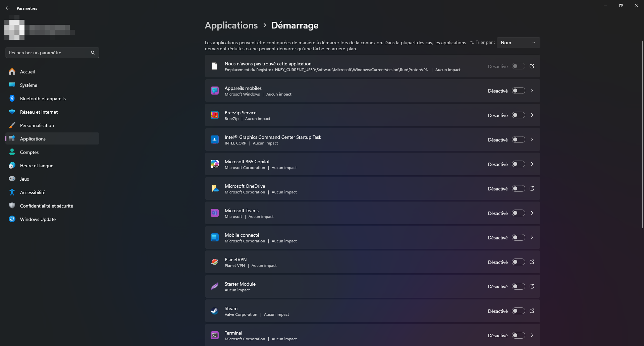644x346 pixels.
Task: Expand Terminal details chevron
Action: point(532,335)
